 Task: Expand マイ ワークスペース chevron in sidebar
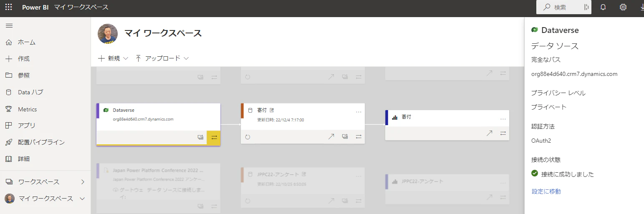click(x=82, y=199)
